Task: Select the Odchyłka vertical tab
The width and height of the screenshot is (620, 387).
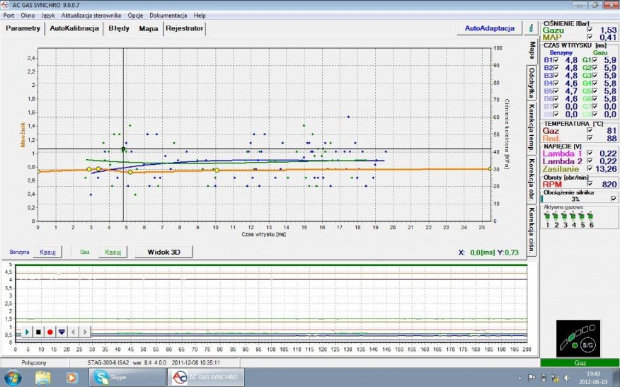Action: tap(532, 83)
